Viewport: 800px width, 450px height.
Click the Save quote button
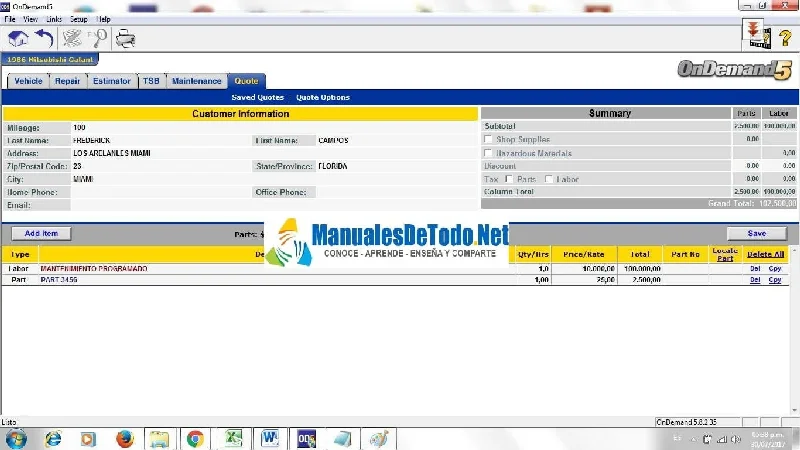point(756,233)
